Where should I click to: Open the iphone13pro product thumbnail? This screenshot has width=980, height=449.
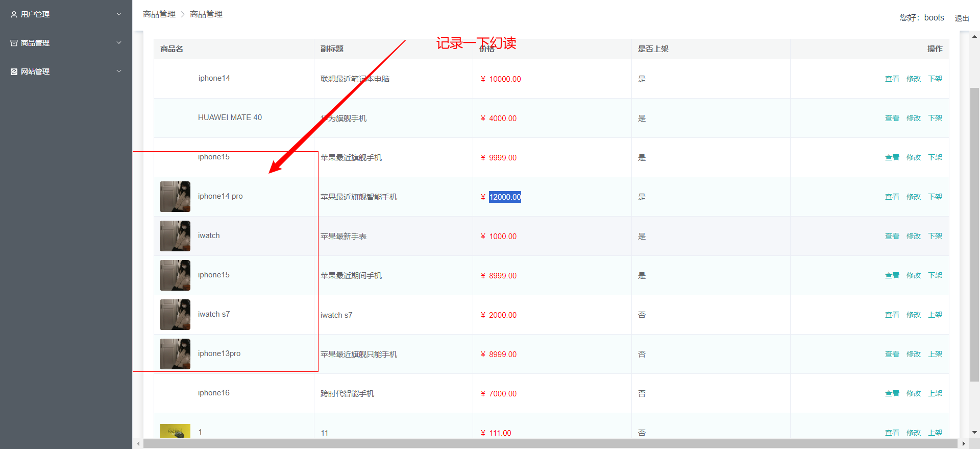coord(175,354)
